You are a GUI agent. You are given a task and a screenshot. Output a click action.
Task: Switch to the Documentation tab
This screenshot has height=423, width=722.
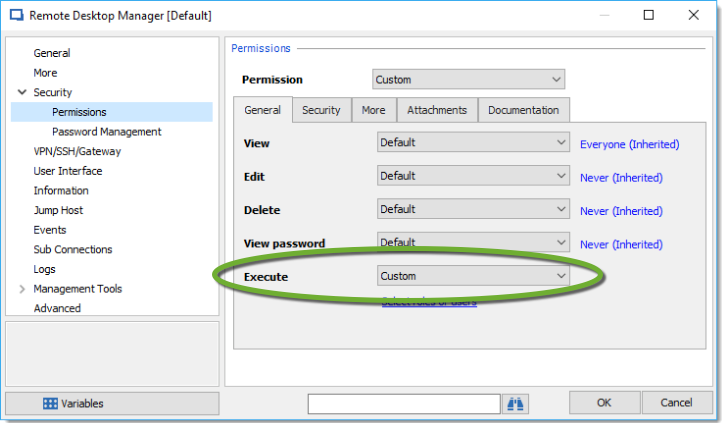524,110
